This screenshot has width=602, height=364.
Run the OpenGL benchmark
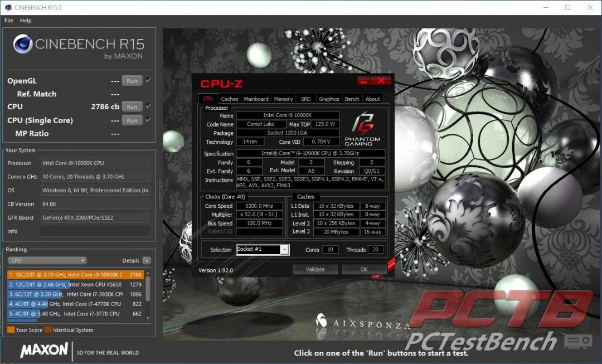pyautogui.click(x=132, y=81)
